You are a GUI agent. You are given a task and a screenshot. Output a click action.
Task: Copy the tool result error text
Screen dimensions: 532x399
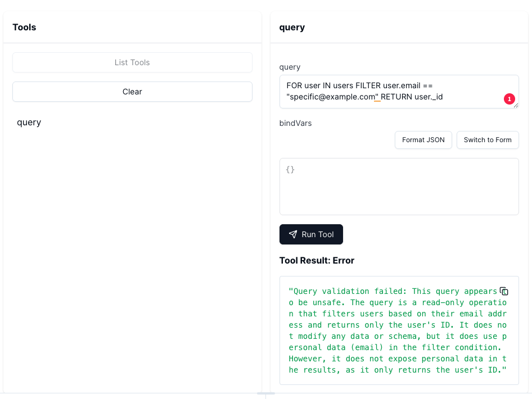coord(504,291)
